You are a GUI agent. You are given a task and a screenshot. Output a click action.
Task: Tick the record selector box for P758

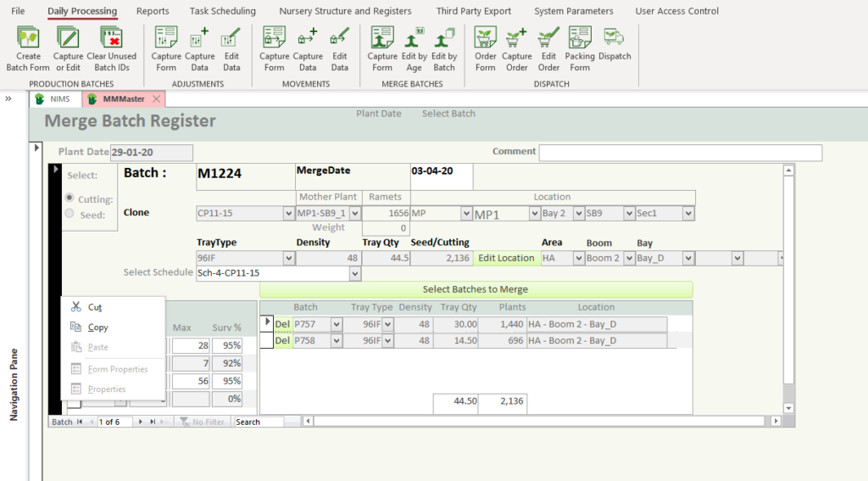click(x=266, y=340)
